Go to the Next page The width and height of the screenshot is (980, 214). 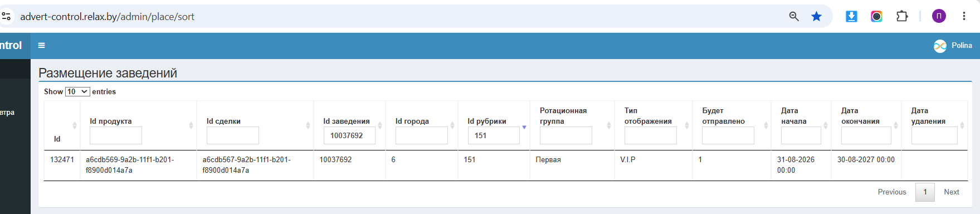pyautogui.click(x=951, y=192)
